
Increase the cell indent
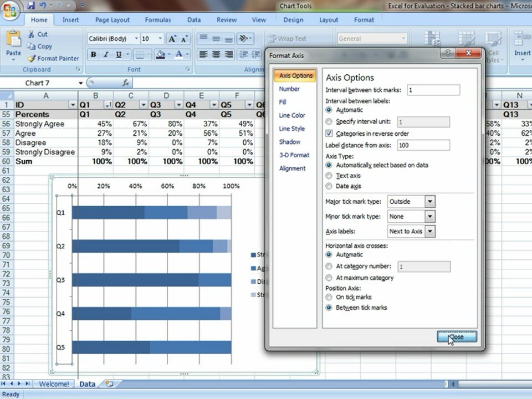256,54
